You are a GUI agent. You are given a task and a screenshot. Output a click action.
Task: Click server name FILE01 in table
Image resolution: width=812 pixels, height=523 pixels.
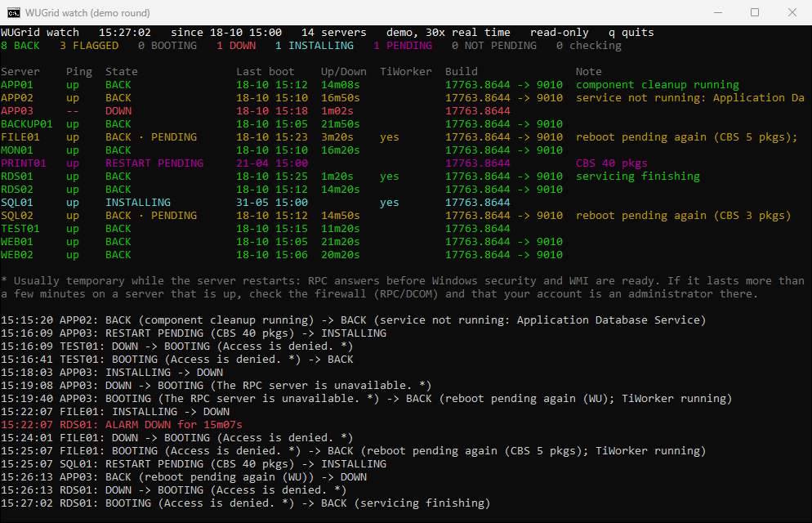pyautogui.click(x=20, y=137)
